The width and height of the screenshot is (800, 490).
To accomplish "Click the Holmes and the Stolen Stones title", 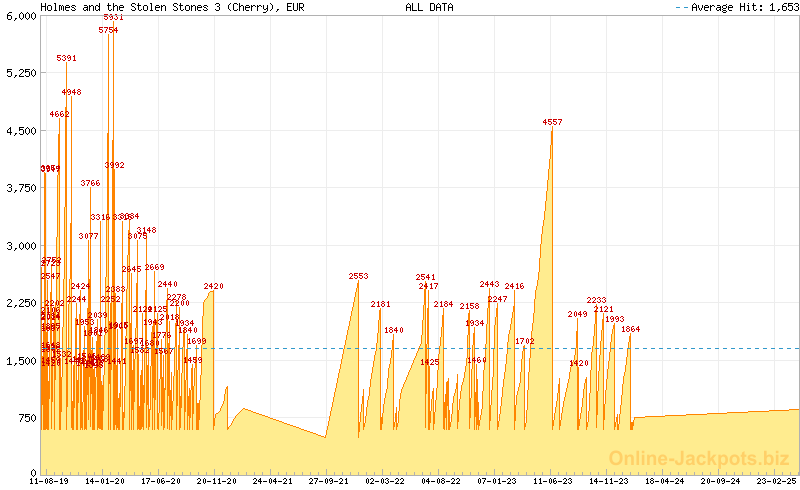I will [x=172, y=7].
